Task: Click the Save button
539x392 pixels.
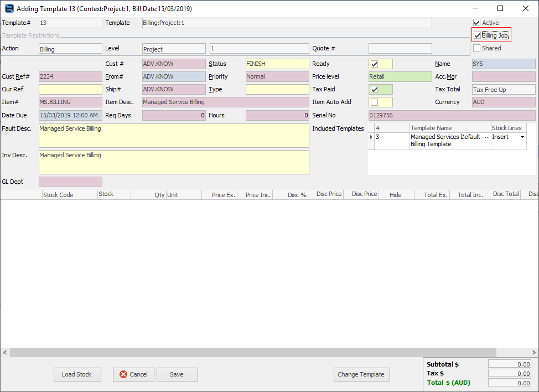Action: pos(177,374)
